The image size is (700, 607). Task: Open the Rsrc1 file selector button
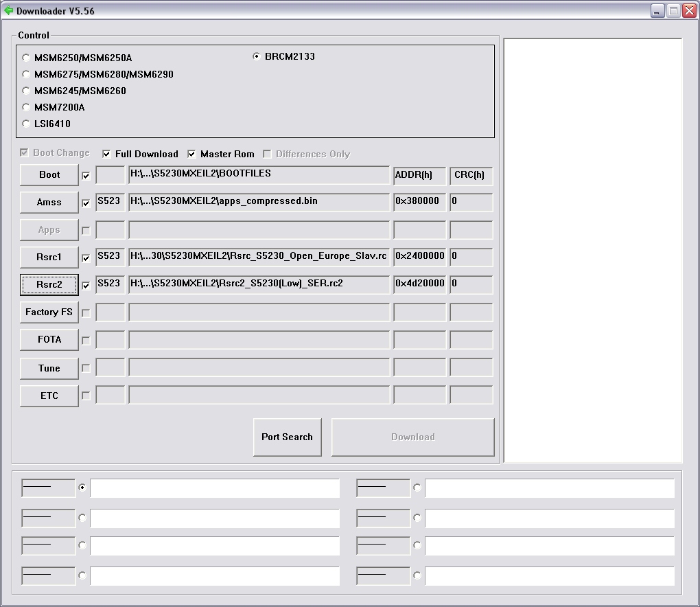click(49, 257)
